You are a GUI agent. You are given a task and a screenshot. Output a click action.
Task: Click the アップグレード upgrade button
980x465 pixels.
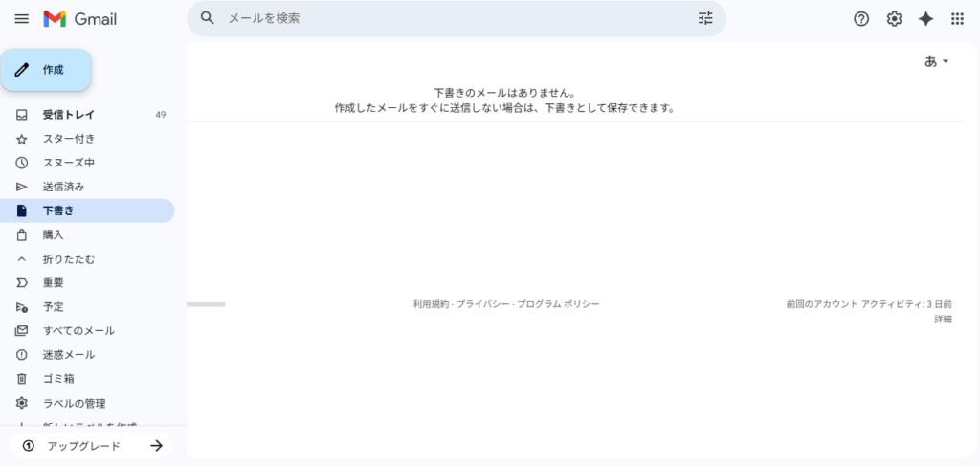pos(92,446)
